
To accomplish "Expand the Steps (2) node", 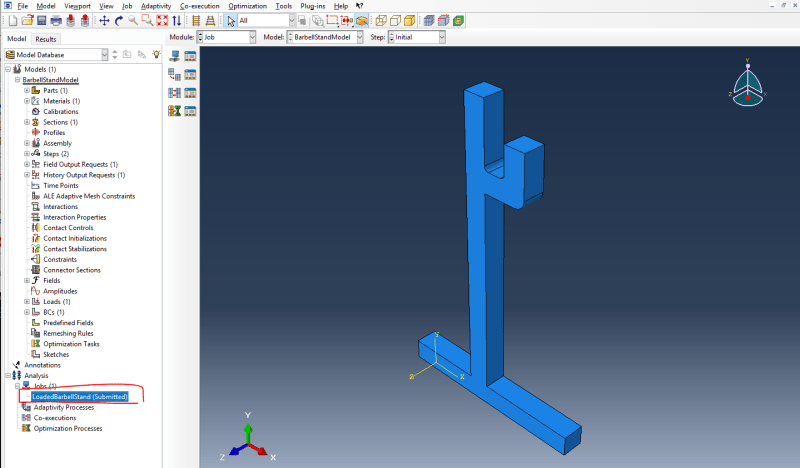I will 27,154.
